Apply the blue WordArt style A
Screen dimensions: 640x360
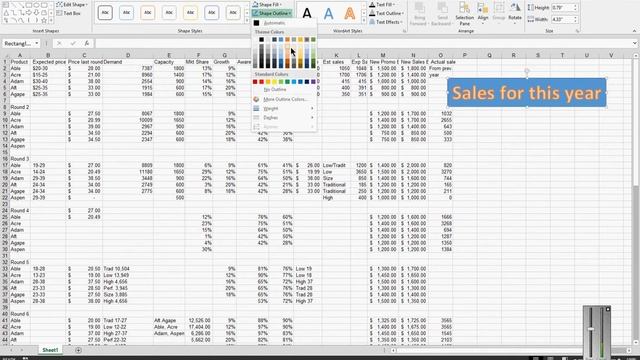click(328, 13)
